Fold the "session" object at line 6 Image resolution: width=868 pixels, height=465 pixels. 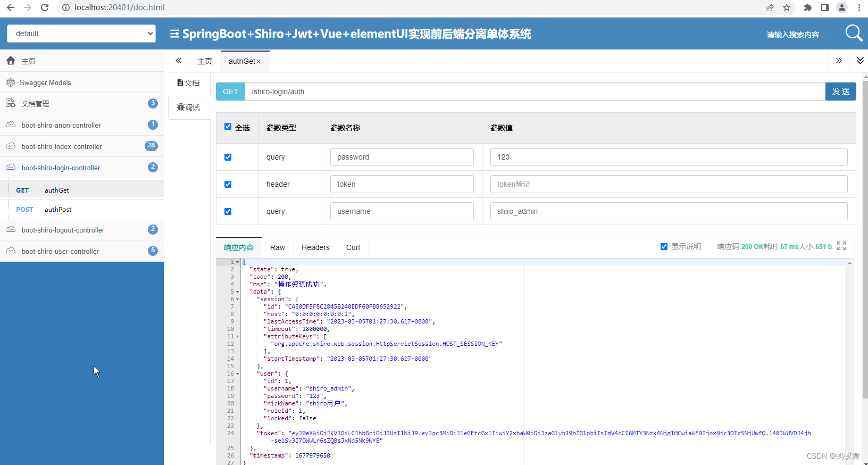238,300
